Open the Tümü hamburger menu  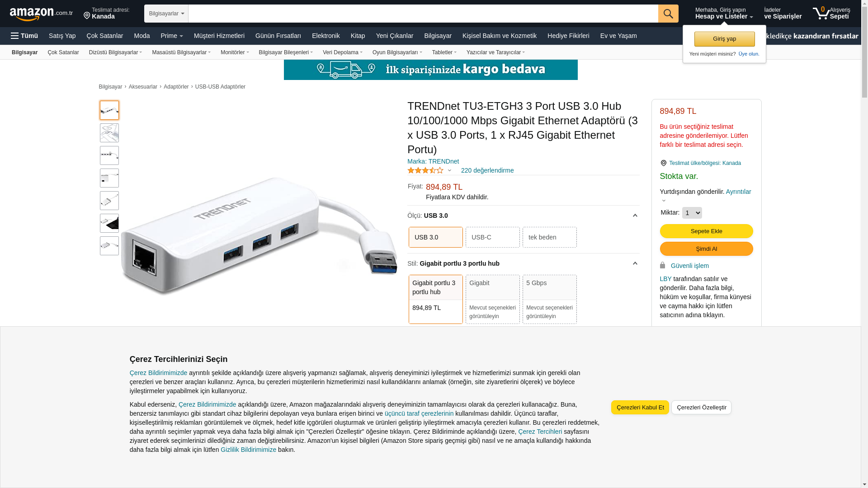(x=24, y=36)
